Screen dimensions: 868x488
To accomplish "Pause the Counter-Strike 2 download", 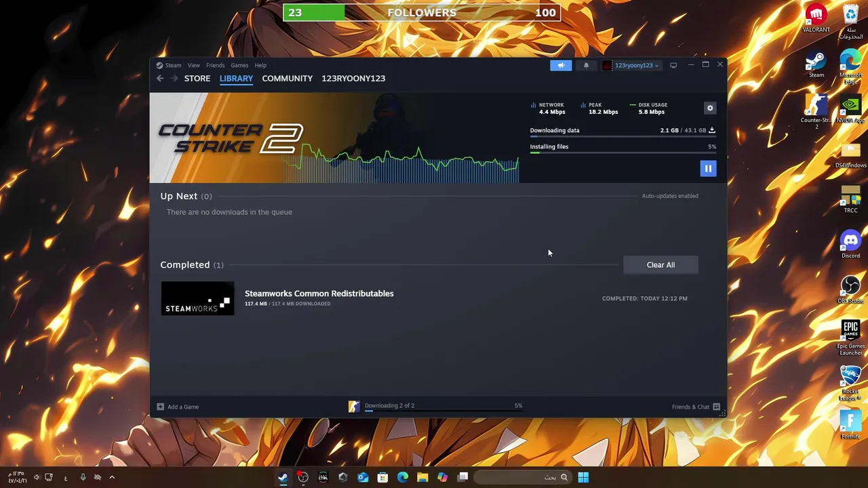I will click(708, 168).
